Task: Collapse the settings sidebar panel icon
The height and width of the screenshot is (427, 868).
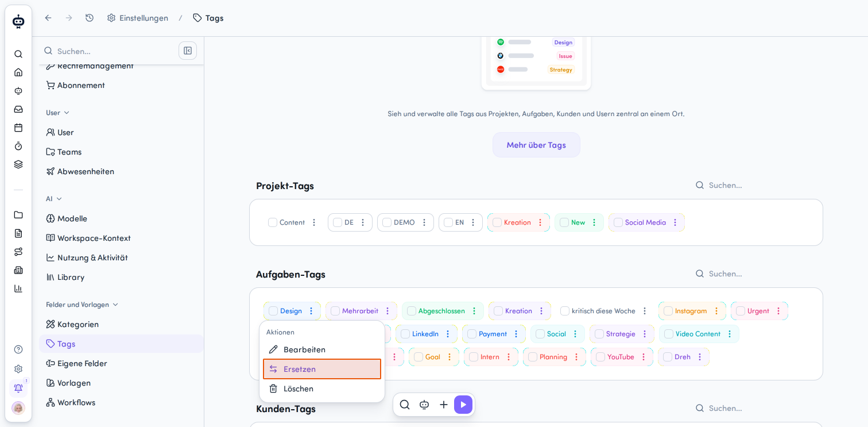Action: 188,51
